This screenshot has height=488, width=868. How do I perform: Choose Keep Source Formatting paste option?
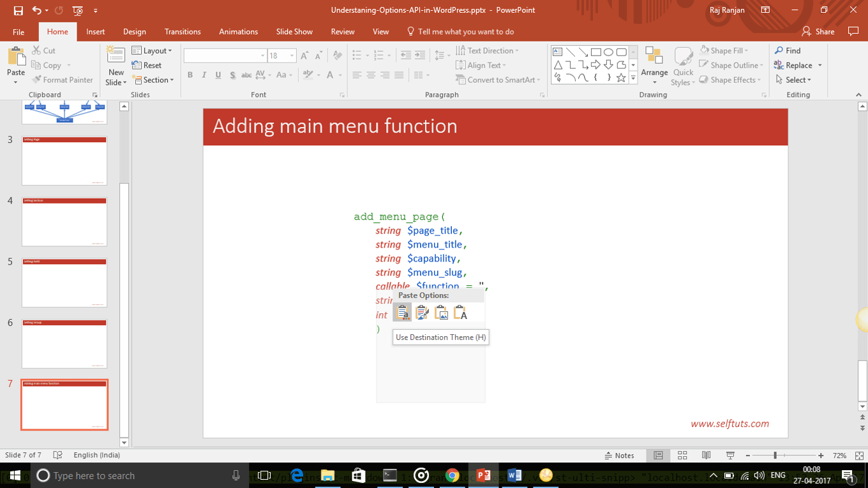[422, 313]
